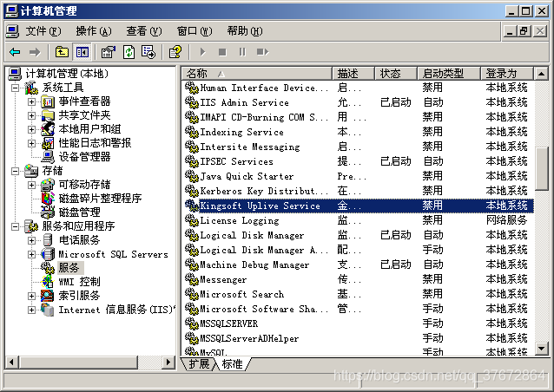Open the 文件(F) menu

(43, 31)
